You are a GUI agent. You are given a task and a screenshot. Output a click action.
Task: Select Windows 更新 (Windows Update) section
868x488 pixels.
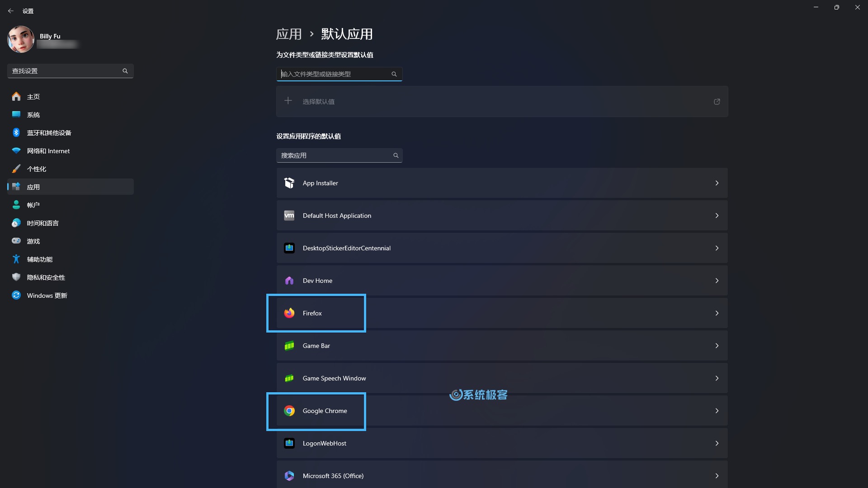47,295
